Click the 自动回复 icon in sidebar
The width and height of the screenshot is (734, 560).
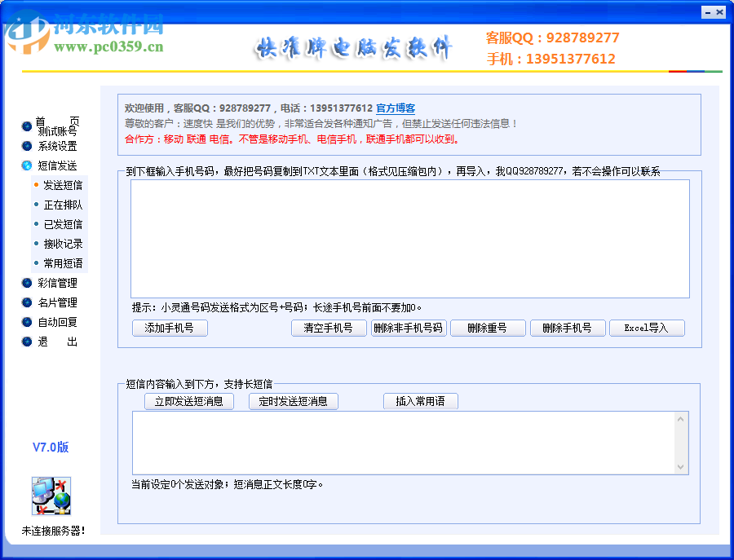25,322
